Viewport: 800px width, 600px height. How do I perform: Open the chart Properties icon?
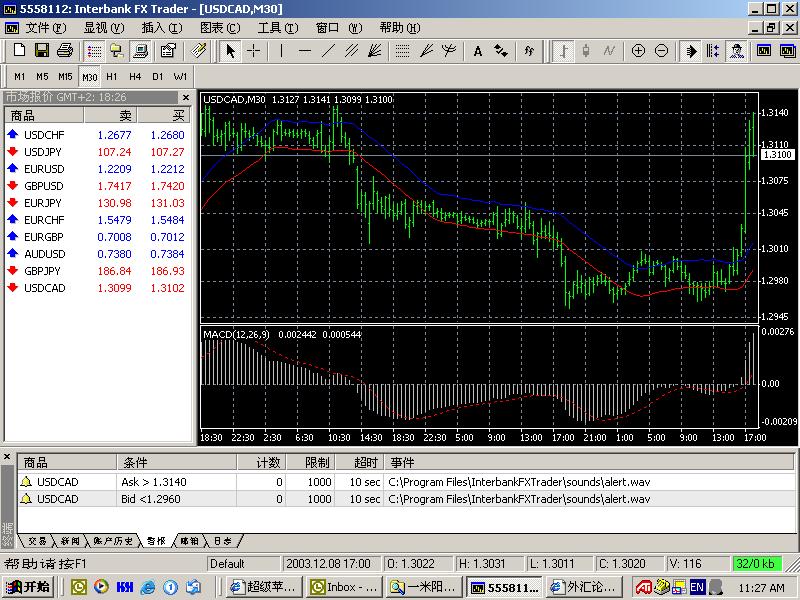tap(168, 51)
